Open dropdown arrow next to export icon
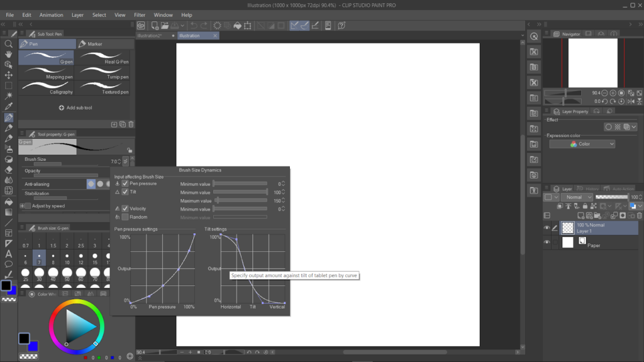 (182, 25)
